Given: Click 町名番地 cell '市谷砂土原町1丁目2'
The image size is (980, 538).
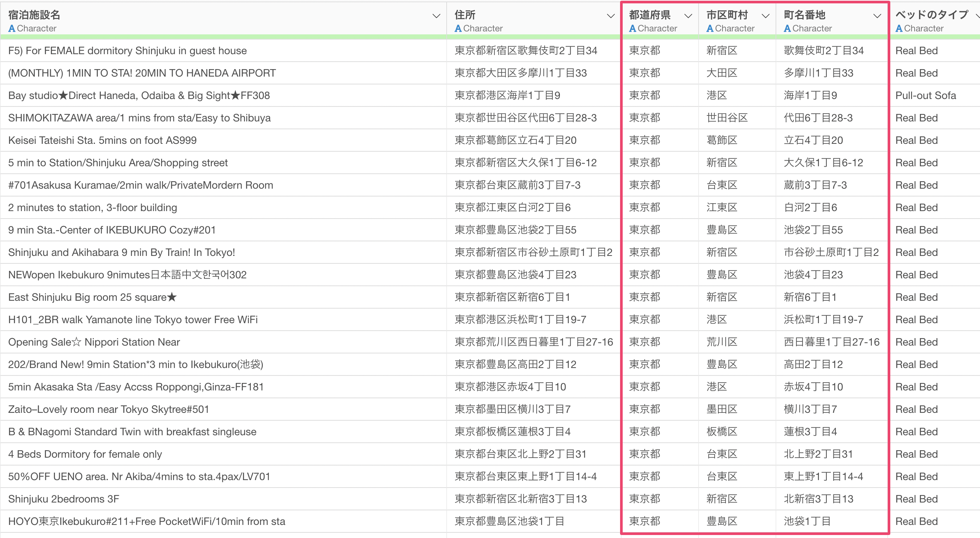Looking at the screenshot, I should pos(832,253).
